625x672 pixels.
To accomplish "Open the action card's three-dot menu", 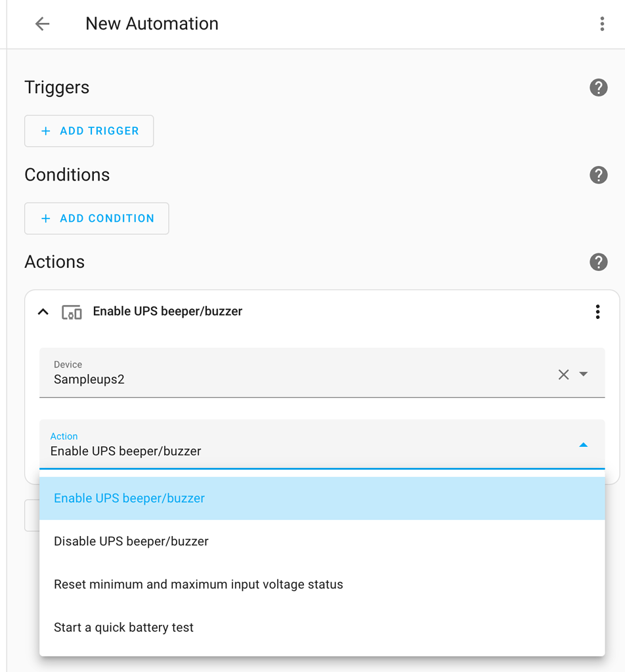I will (597, 312).
